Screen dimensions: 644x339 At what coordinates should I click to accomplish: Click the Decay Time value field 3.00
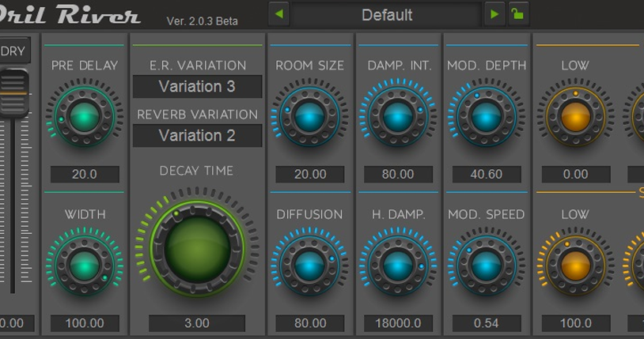[x=197, y=323]
